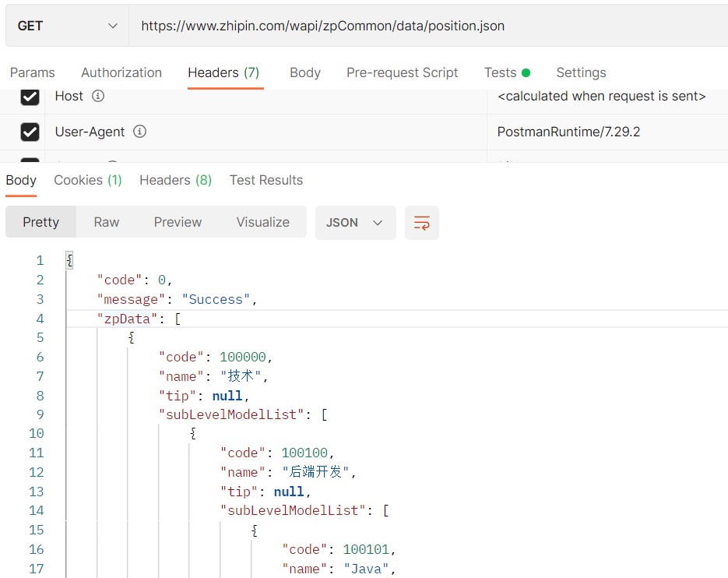Image resolution: width=728 pixels, height=578 pixels.
Task: Select the Visualize response view
Action: coord(263,223)
